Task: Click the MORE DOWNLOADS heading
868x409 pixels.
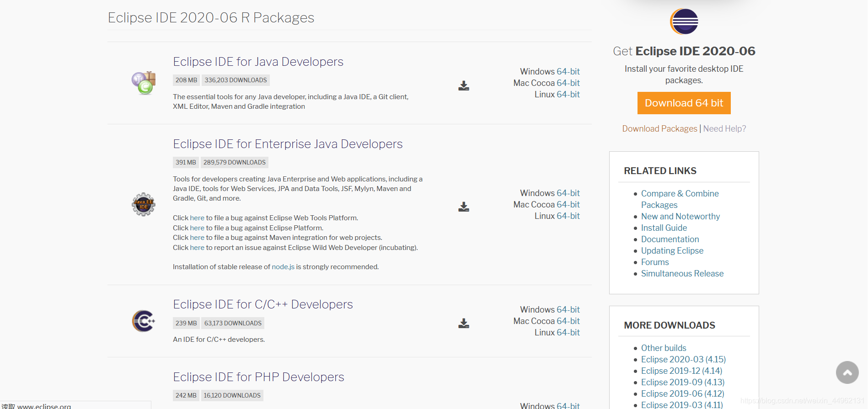Action: [x=670, y=325]
